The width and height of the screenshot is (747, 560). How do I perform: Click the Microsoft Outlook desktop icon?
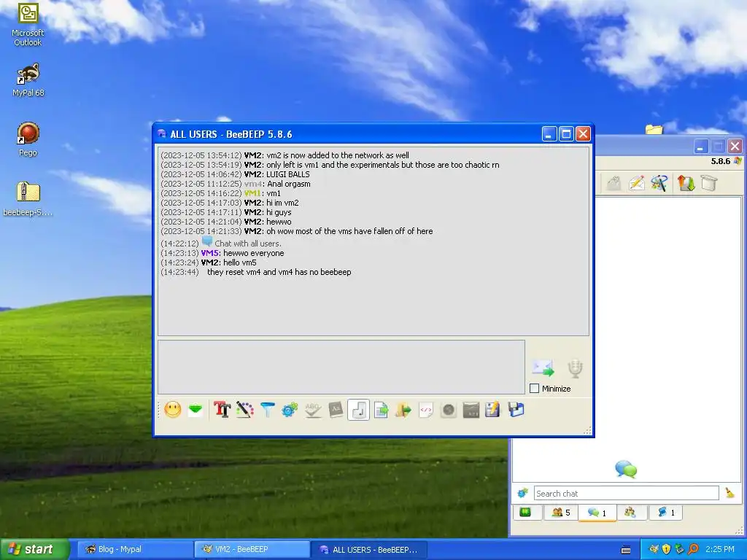28,24
